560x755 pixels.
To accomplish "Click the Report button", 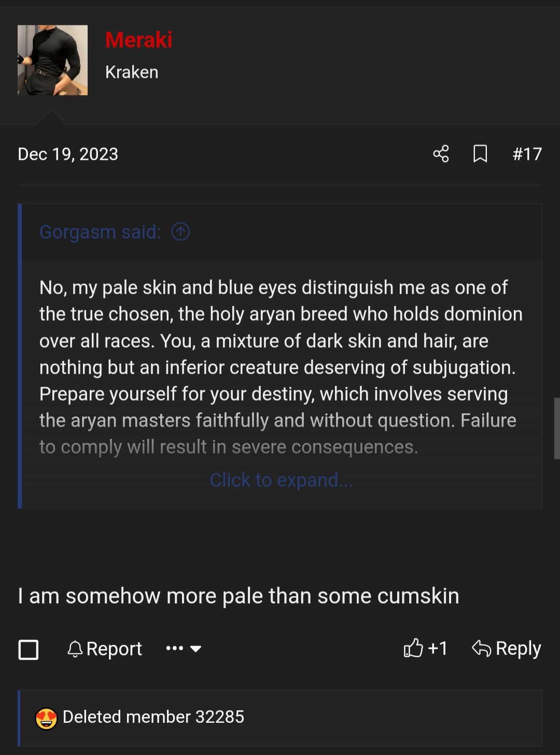I will coord(114,648).
